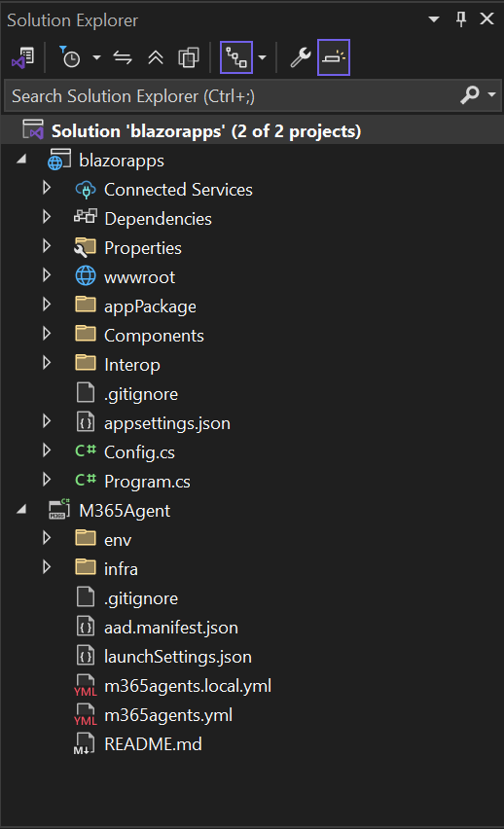The height and width of the screenshot is (829, 504).
Task: Select aad.manifest.json file
Action: 171,628
